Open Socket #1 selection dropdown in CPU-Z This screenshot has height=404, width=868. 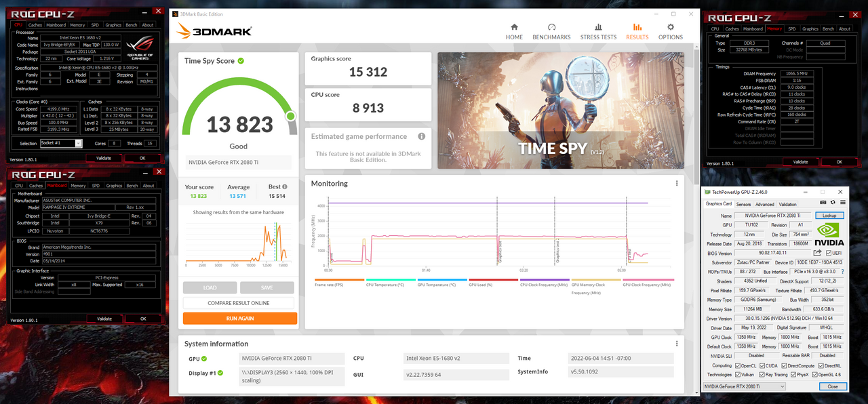(x=61, y=143)
